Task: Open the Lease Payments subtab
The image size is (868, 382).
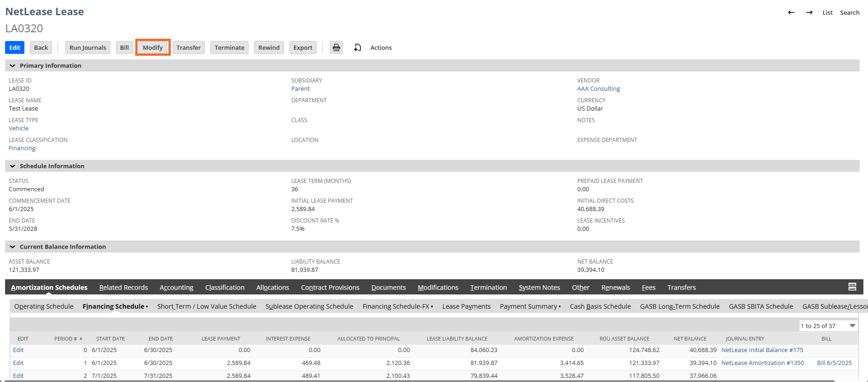Action: click(466, 306)
